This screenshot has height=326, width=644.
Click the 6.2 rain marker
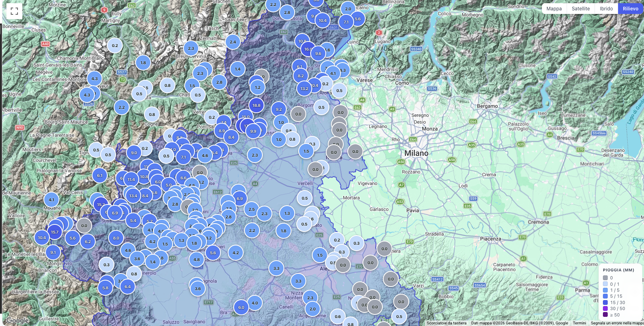pos(88,242)
